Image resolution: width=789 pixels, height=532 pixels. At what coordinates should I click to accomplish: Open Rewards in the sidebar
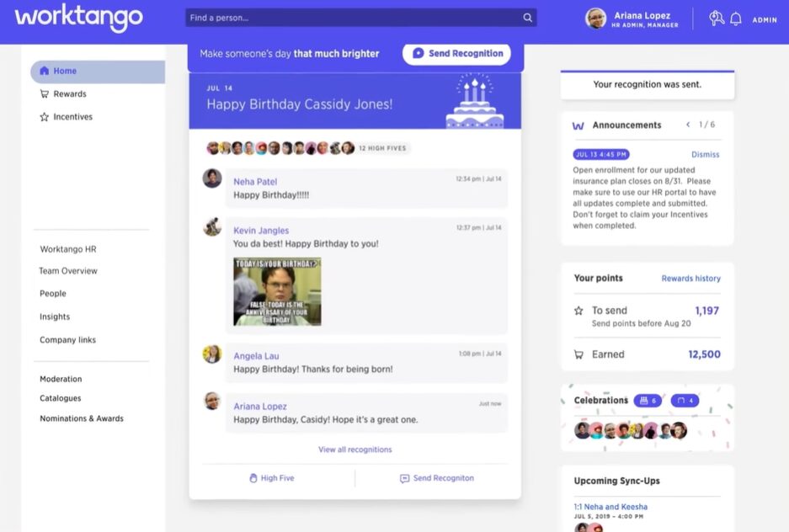point(70,94)
